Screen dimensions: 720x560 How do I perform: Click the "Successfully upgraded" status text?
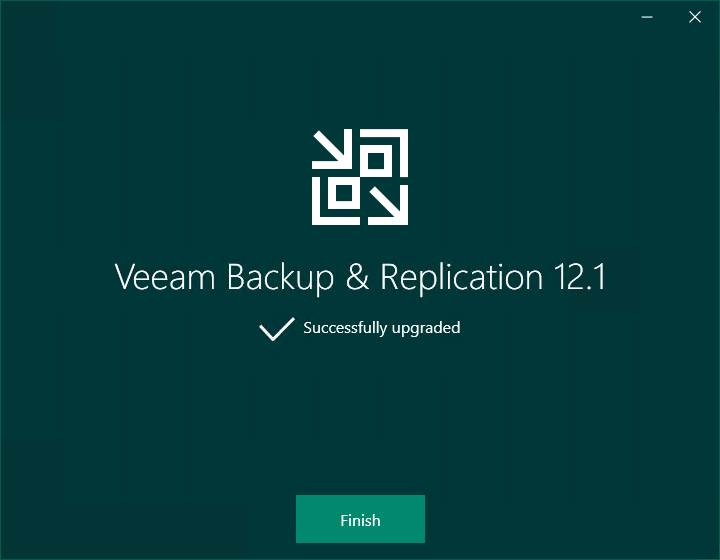tap(382, 328)
